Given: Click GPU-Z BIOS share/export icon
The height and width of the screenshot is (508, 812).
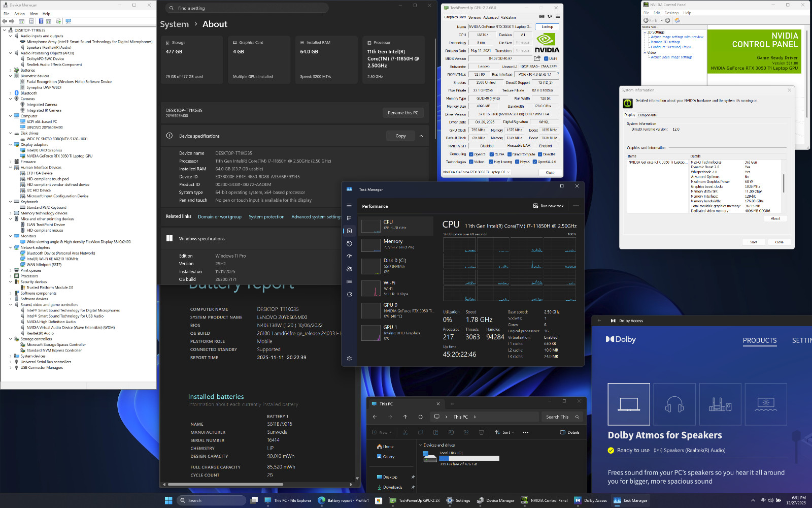Looking at the screenshot, I should 537,58.
